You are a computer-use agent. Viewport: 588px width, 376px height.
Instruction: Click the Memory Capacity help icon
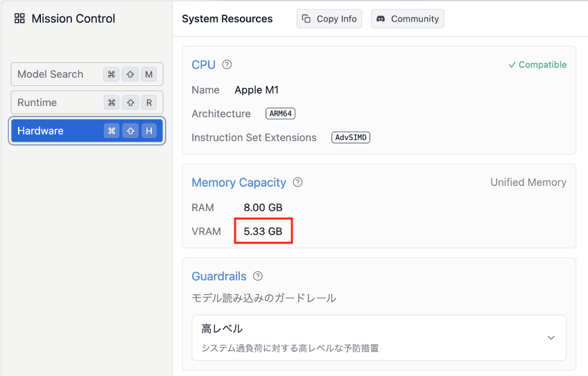[x=297, y=182]
